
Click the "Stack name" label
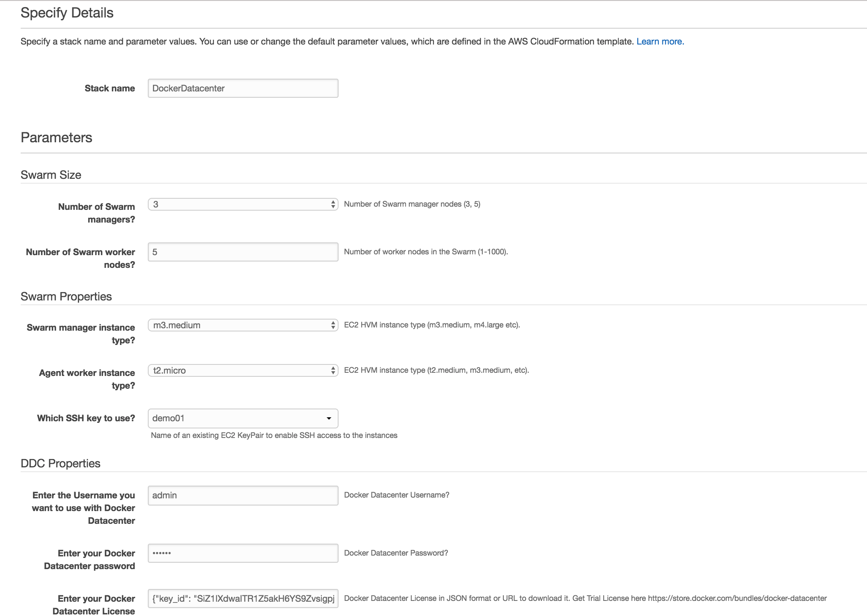110,88
